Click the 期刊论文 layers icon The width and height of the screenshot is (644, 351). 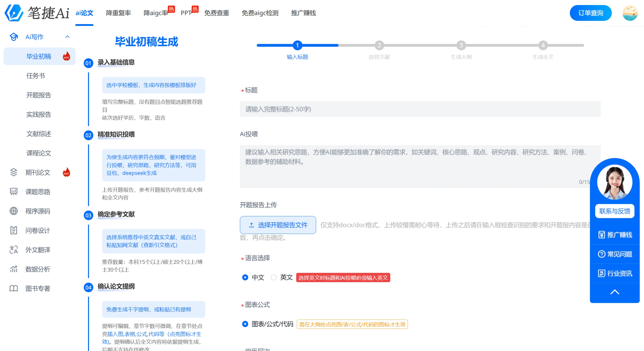[x=14, y=172]
